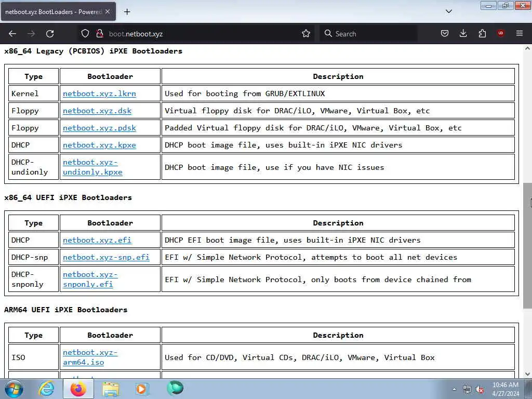This screenshot has width=532, height=399.
Task: Click the page scrollbar up arrow
Action: click(527, 48)
